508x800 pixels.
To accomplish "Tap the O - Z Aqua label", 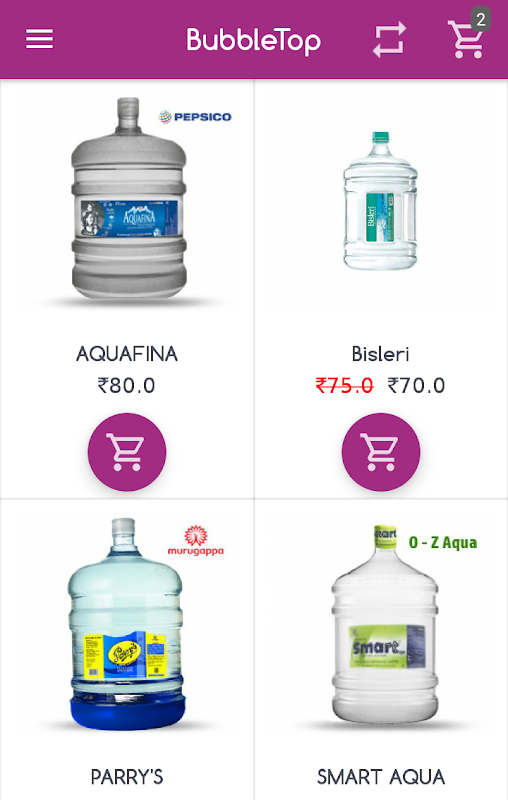I will (x=443, y=542).
